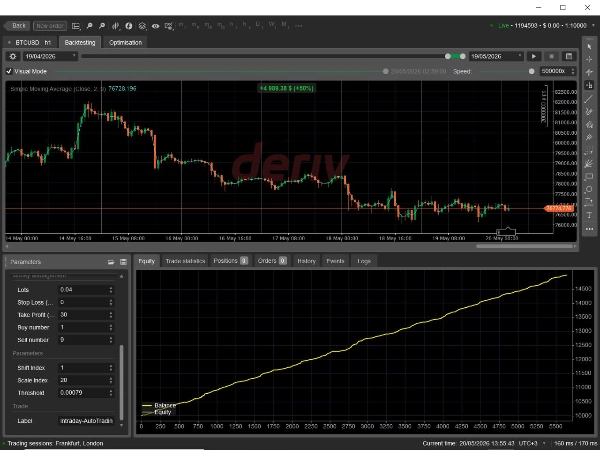Toggle the eye viewing options icon
Image resolution: width=600 pixels, height=450 pixels.
point(155,26)
